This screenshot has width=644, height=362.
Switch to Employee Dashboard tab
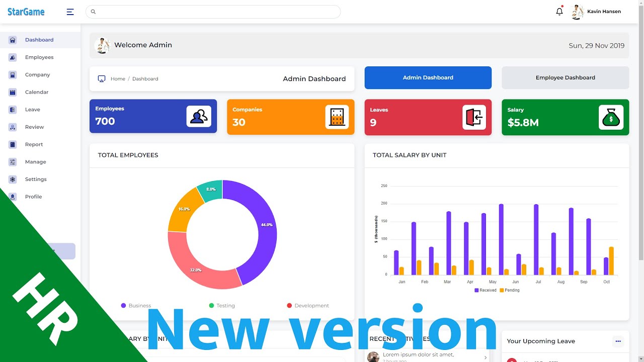pyautogui.click(x=565, y=78)
